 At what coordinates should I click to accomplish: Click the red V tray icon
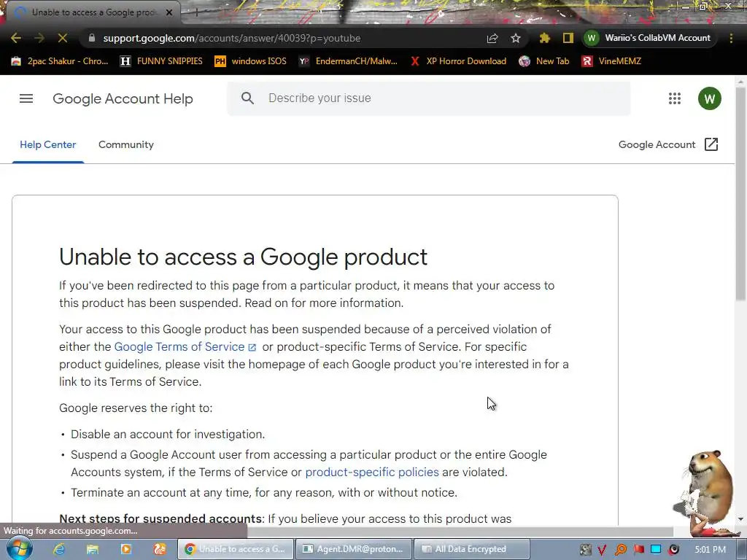coord(602,550)
